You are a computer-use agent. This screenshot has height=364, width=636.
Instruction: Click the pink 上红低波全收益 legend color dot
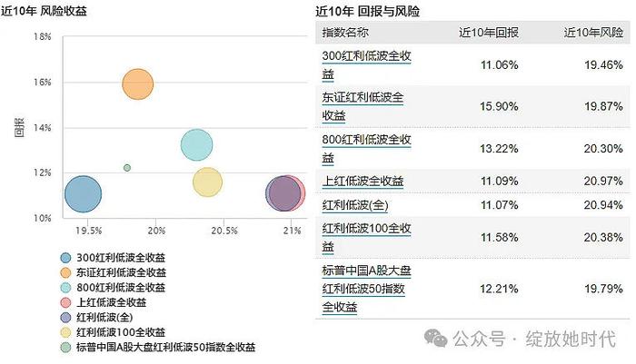(x=65, y=302)
